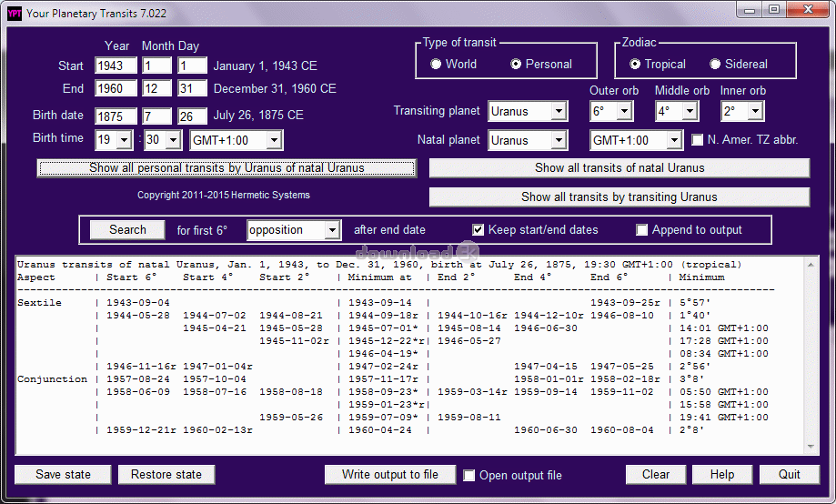The height and width of the screenshot is (504, 836).
Task: Click the End day field 31
Action: [x=193, y=88]
